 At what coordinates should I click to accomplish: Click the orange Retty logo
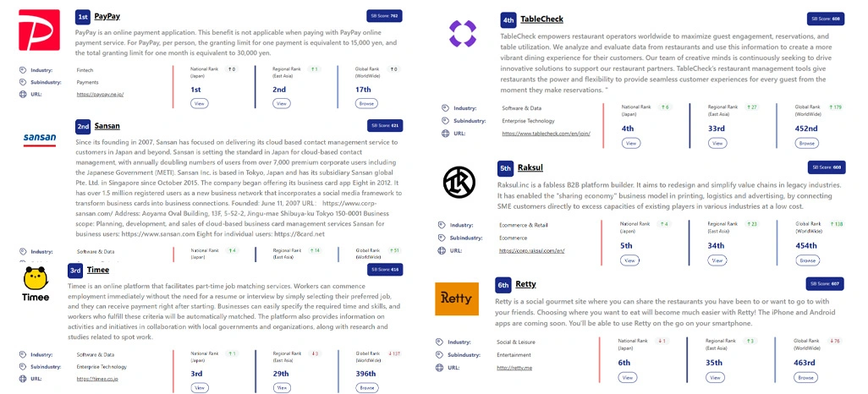(459, 299)
